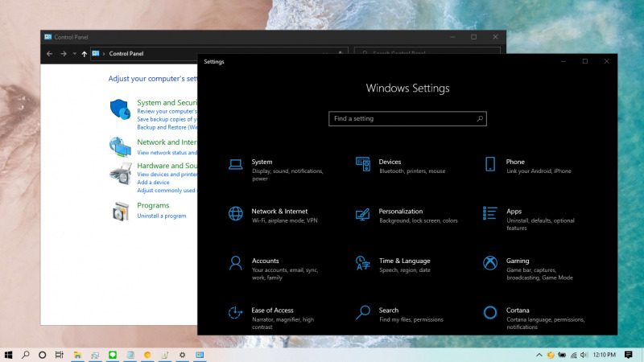Click View network status and tasks link
Viewport: 644px width, 362px height.
point(167,153)
